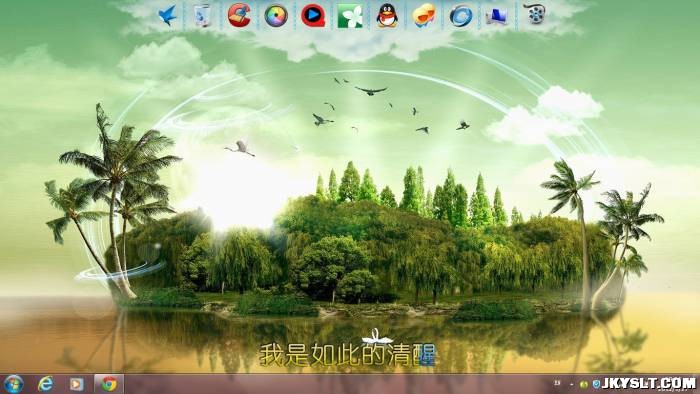Switch to the Google Chrome taskbar button
700x394 pixels.
click(x=108, y=384)
